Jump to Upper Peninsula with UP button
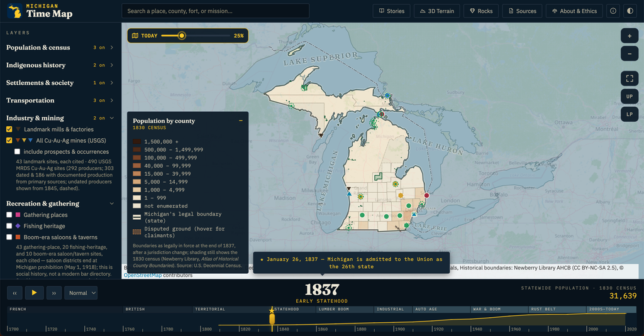 (x=629, y=97)
